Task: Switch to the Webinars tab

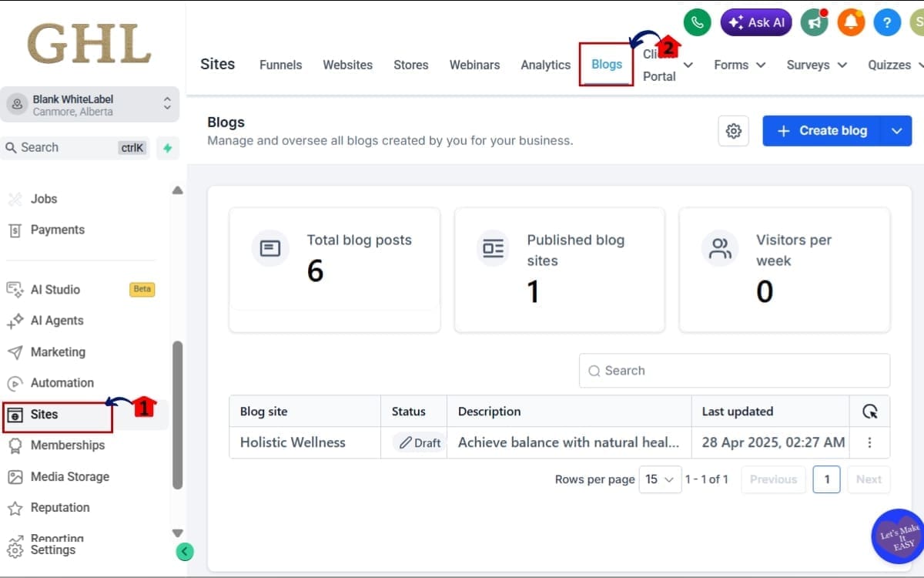Action: pos(474,65)
